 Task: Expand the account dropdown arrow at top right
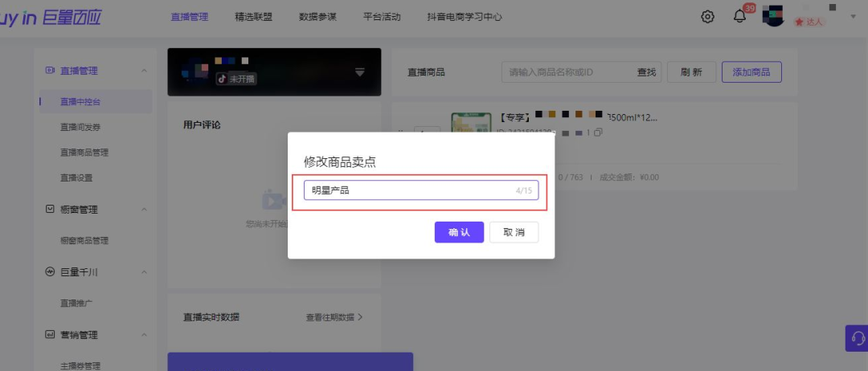tap(853, 17)
